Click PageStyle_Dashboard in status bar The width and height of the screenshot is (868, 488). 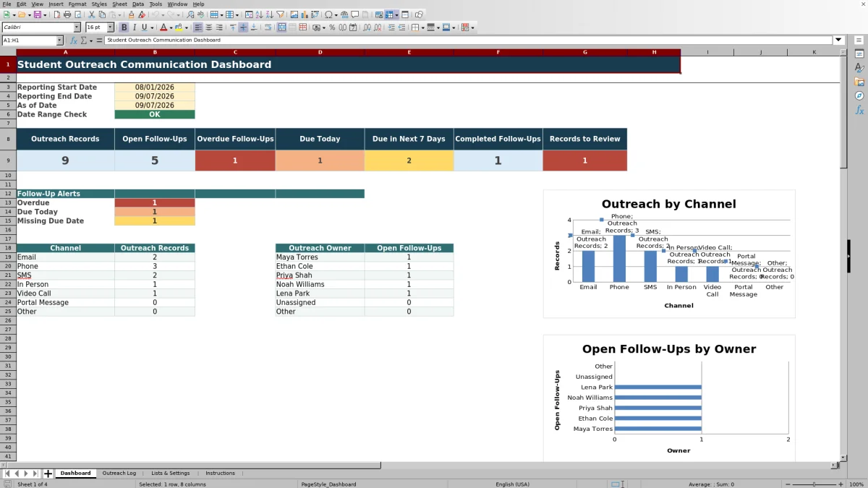pos(328,484)
